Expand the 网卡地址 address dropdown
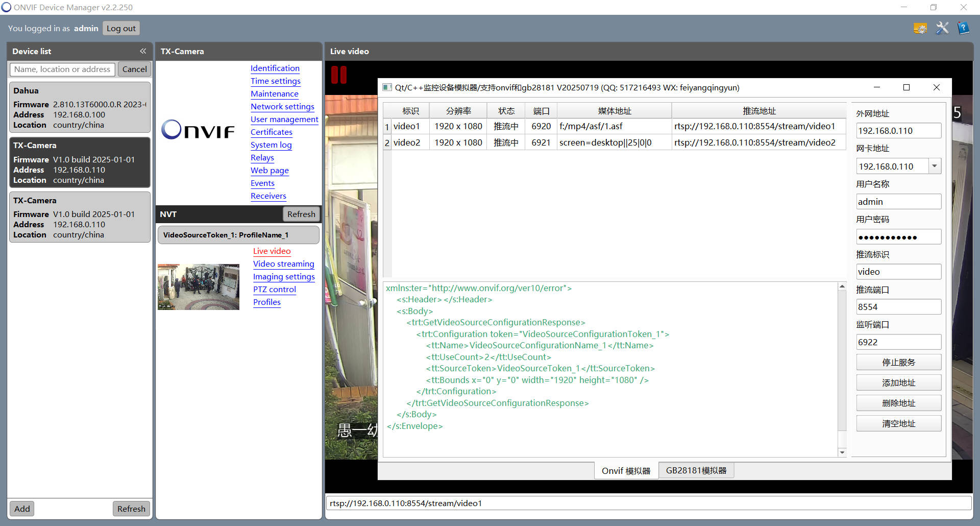The width and height of the screenshot is (980, 526). coord(935,165)
